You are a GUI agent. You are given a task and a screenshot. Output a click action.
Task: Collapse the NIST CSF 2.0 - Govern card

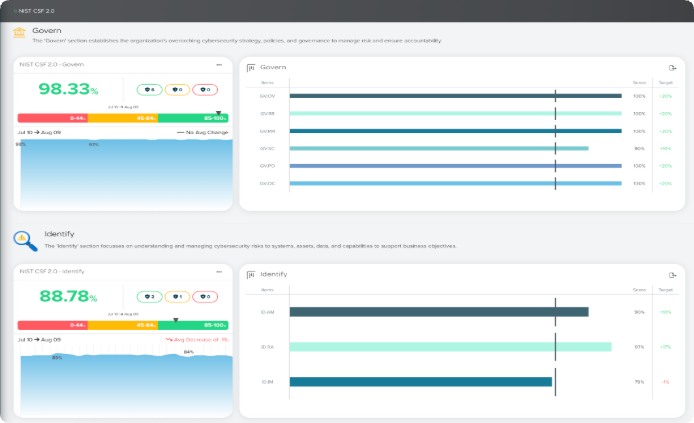219,65
